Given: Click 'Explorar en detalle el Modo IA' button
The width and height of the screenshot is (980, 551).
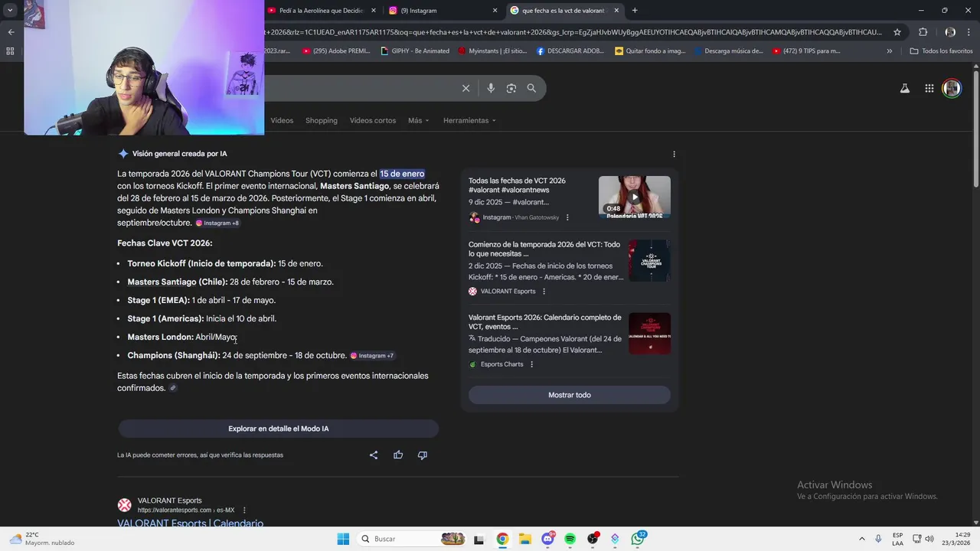Looking at the screenshot, I should click(278, 429).
